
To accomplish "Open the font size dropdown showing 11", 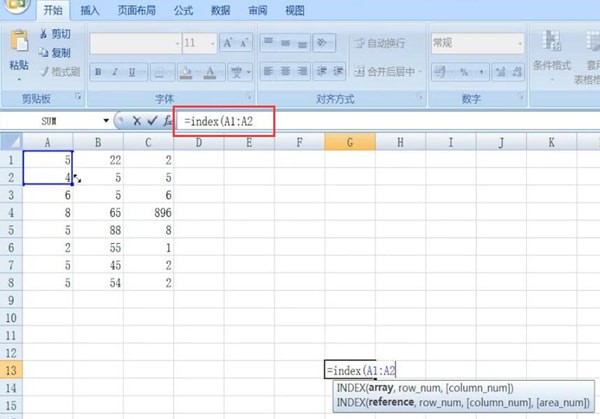I will click(212, 43).
